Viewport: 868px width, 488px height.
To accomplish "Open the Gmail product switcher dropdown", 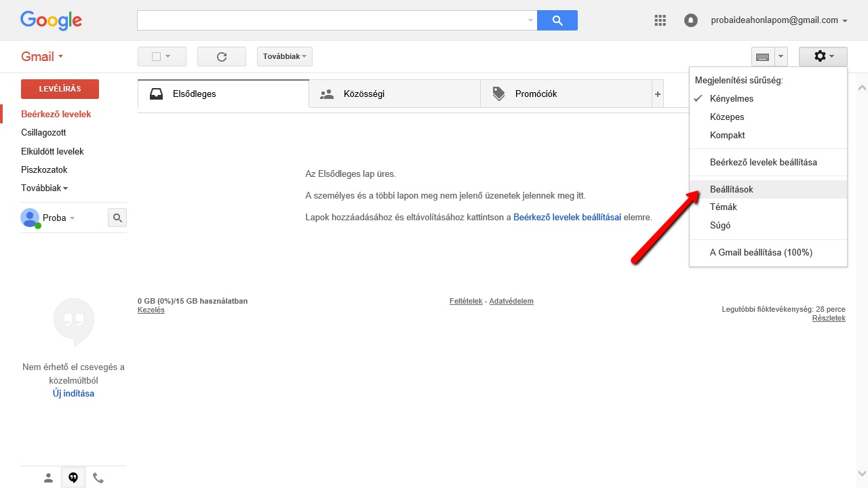I will click(x=42, y=56).
